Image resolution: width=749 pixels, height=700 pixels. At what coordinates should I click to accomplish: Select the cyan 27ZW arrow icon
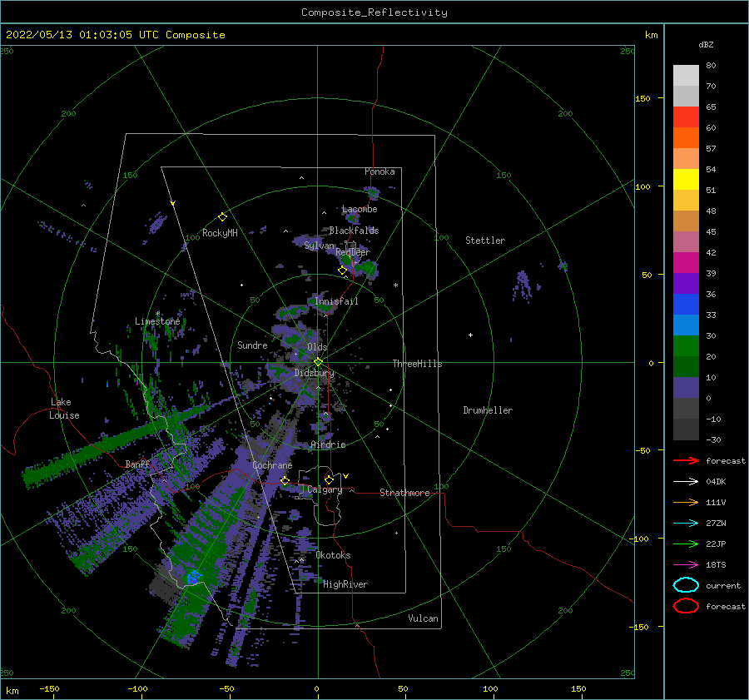[x=686, y=523]
